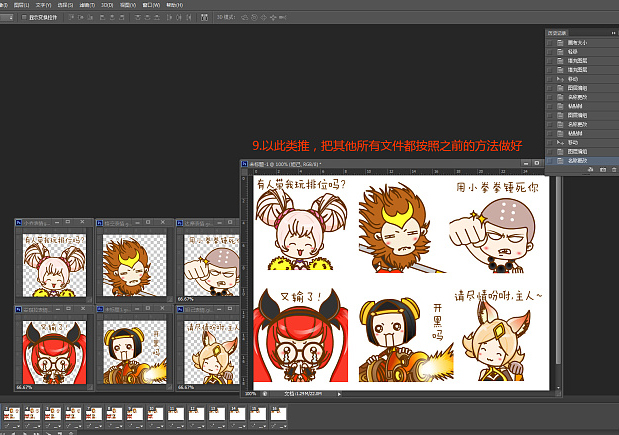Open the 3D(D) menu
The image size is (619, 435).
107,5
